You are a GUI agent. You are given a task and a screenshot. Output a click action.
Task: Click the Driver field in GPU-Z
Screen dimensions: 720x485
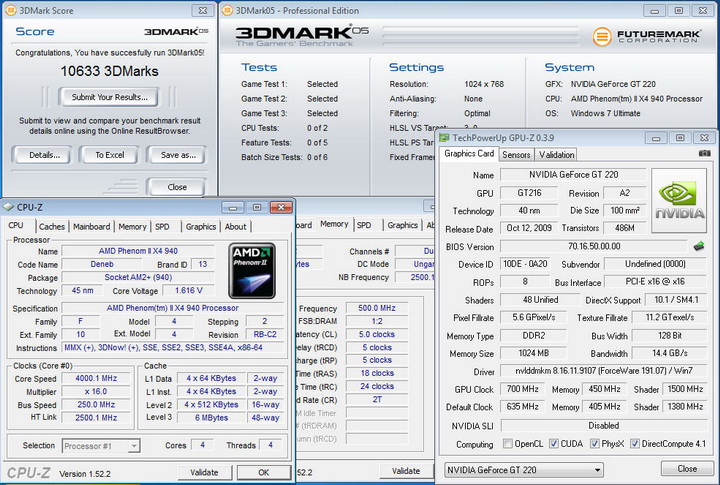(x=603, y=371)
